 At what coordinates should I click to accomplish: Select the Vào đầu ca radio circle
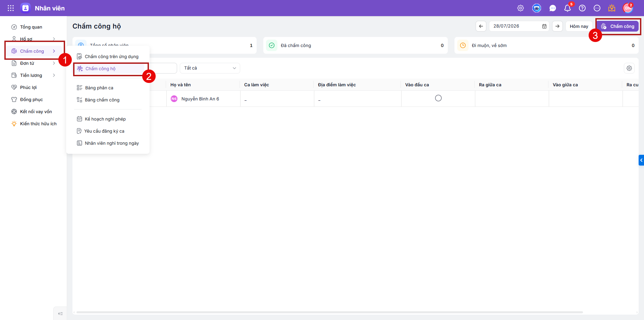pyautogui.click(x=438, y=98)
